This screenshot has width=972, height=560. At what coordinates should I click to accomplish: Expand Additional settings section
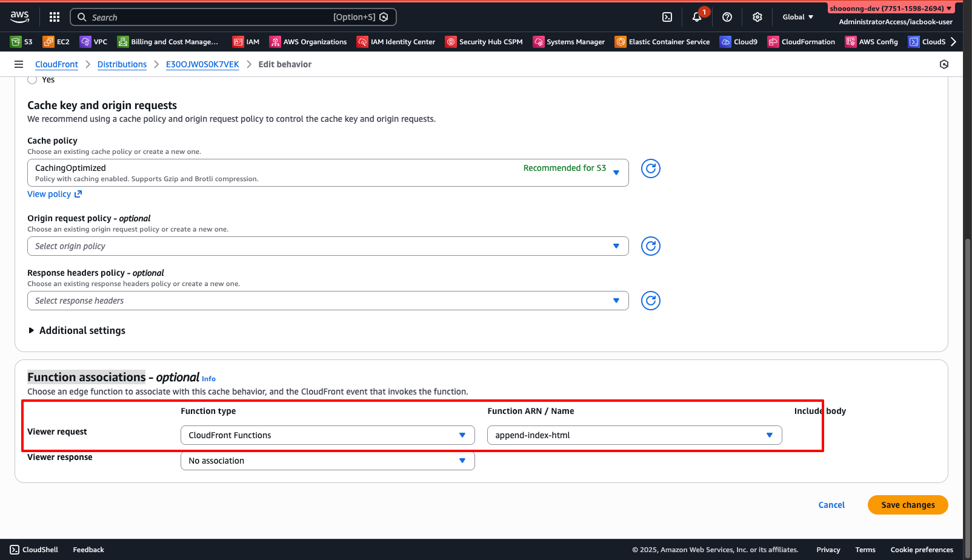coord(76,330)
